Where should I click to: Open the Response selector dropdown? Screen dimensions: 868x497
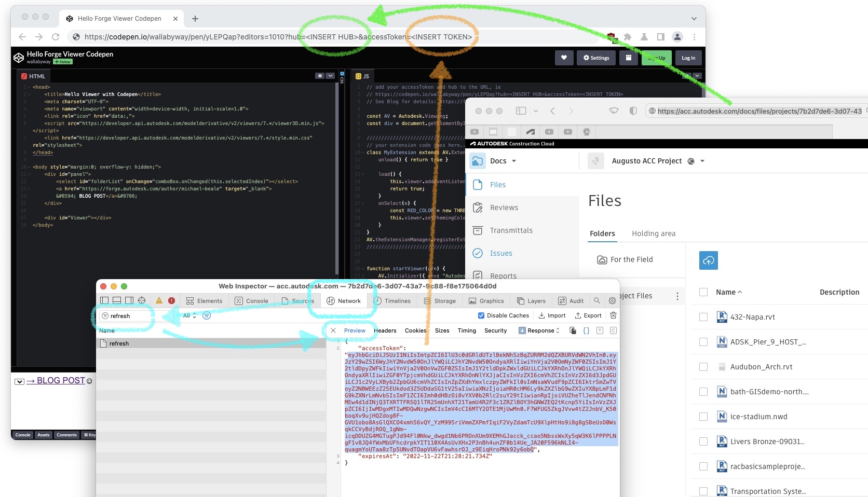coord(539,330)
